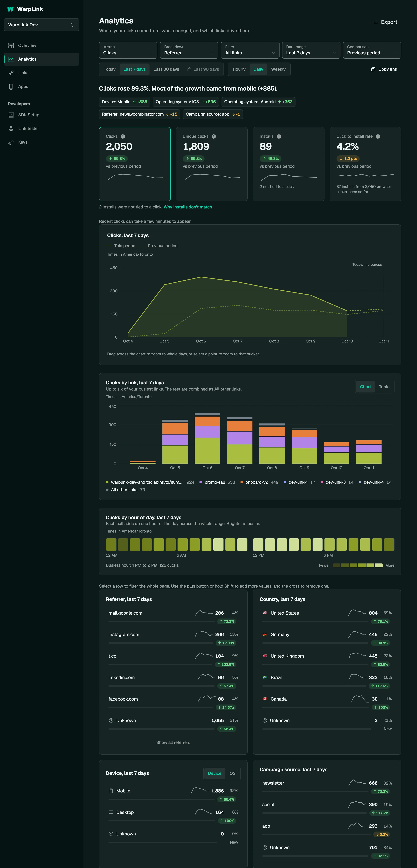Click Show all referrers
Screen dimensions: 417x868
coord(173,742)
